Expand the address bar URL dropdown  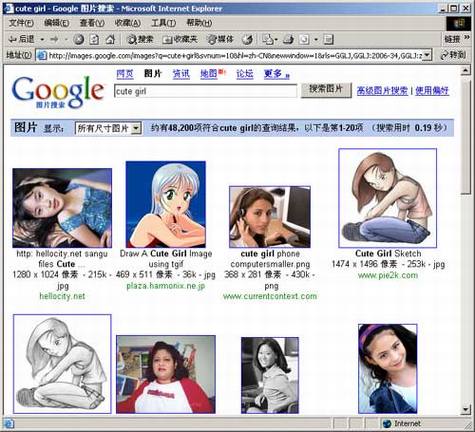[427, 55]
